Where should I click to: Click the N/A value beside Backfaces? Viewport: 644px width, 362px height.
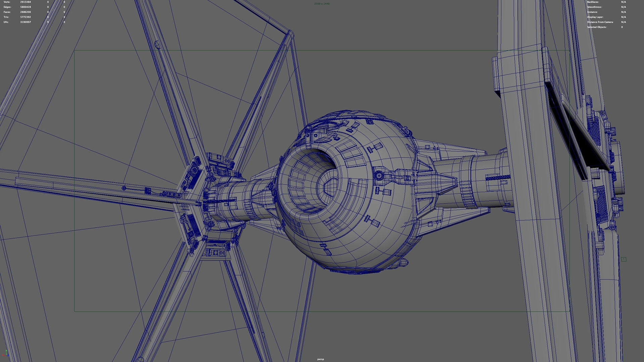(624, 2)
